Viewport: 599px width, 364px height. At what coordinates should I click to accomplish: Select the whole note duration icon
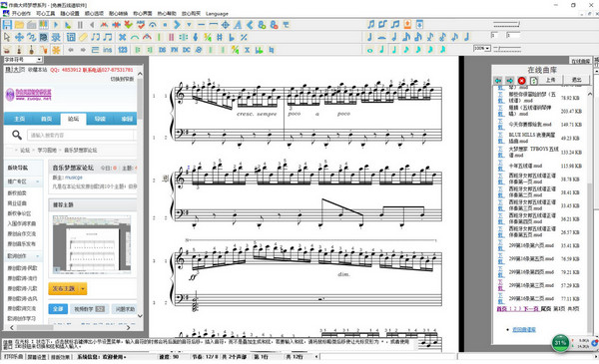tap(369, 50)
